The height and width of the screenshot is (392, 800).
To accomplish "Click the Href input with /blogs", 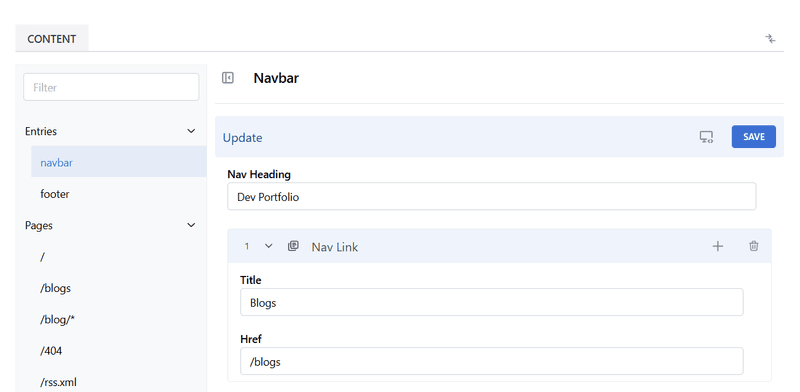I will coord(491,361).
